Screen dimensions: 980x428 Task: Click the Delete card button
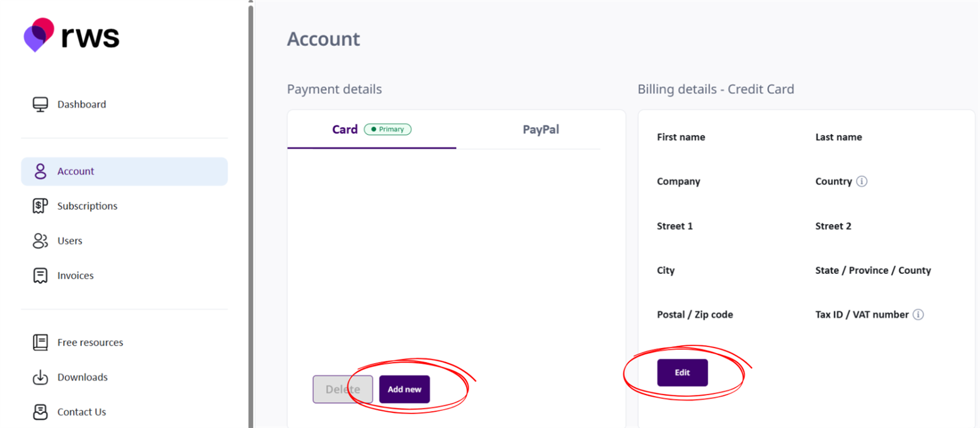point(343,389)
